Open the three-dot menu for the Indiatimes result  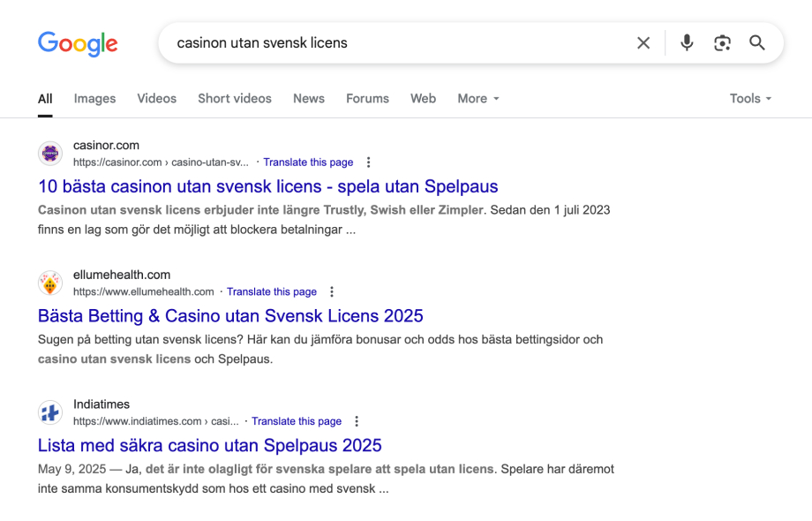[356, 421]
